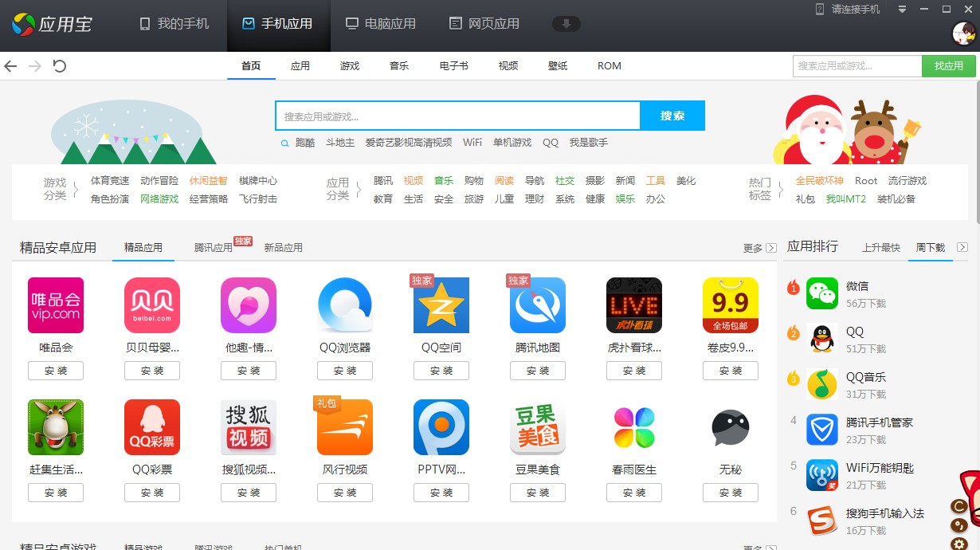
Task: Install QQ浏览器 with its 安装 button
Action: tap(345, 371)
